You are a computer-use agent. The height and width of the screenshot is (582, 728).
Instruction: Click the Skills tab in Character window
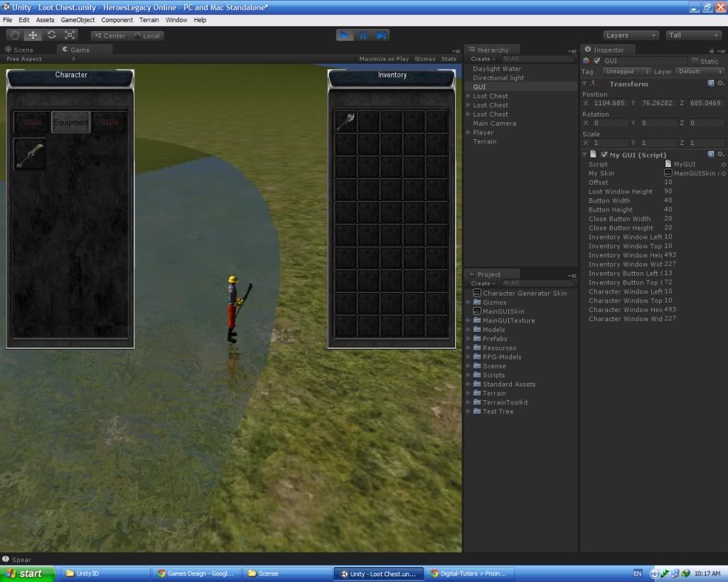point(109,122)
